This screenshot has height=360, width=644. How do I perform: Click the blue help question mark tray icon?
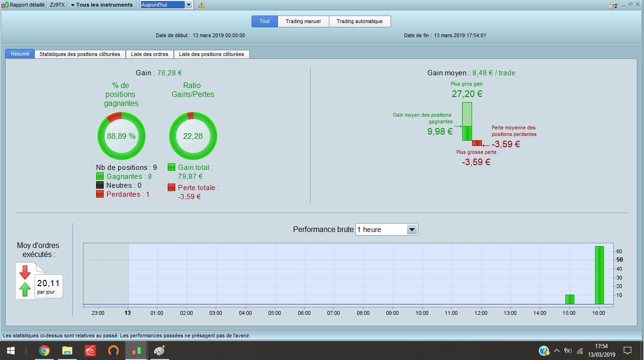(x=544, y=351)
